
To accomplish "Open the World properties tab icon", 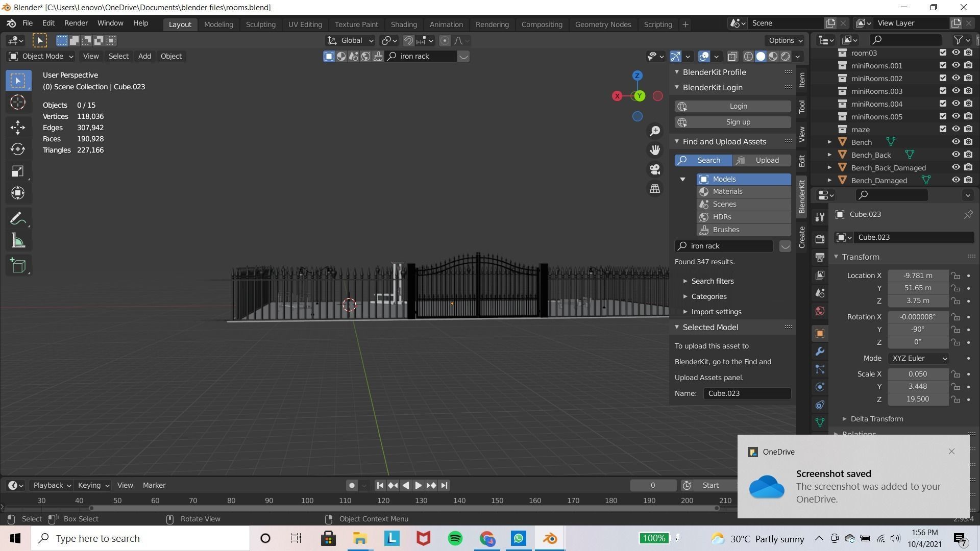I will pos(820,311).
